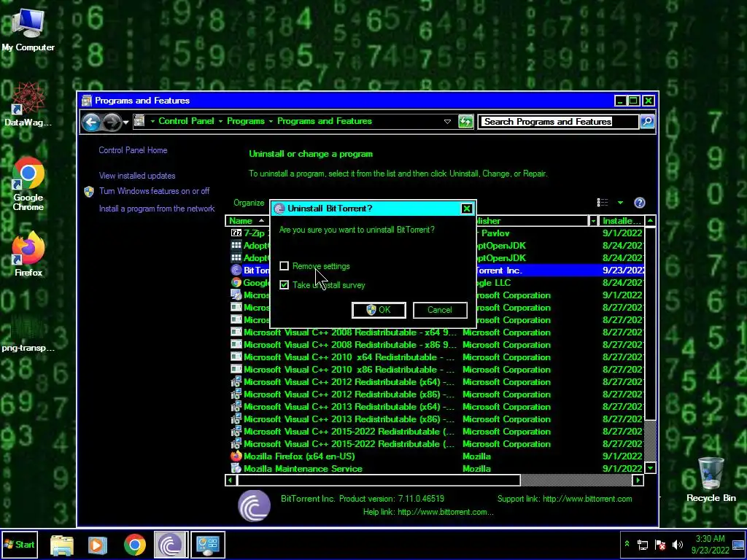Uncheck Take uninstall survey checkbox
The height and width of the screenshot is (560, 747).
click(x=284, y=285)
